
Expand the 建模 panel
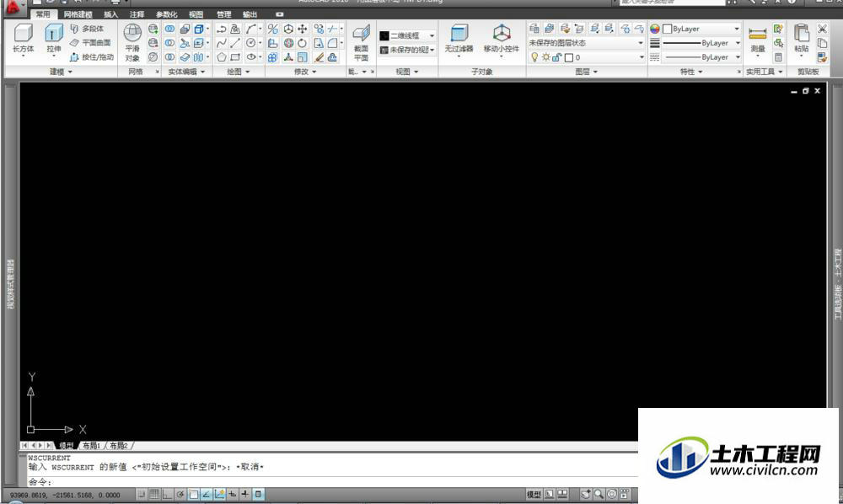[61, 72]
